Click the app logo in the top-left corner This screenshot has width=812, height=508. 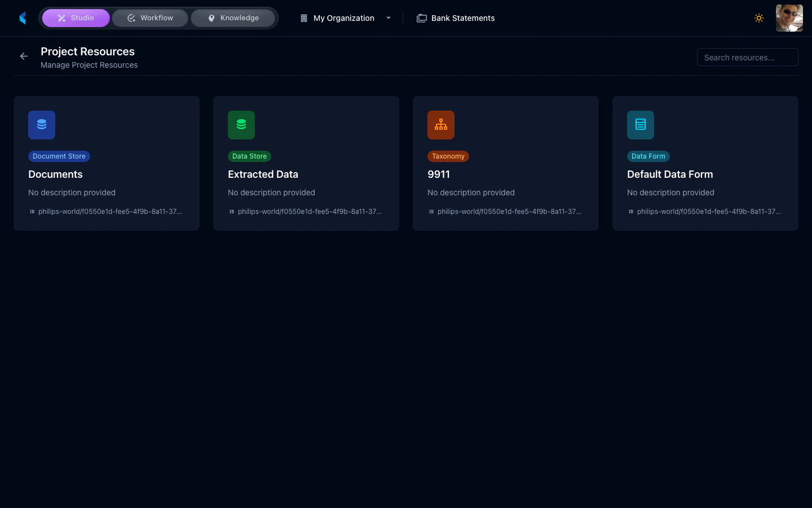23,17
